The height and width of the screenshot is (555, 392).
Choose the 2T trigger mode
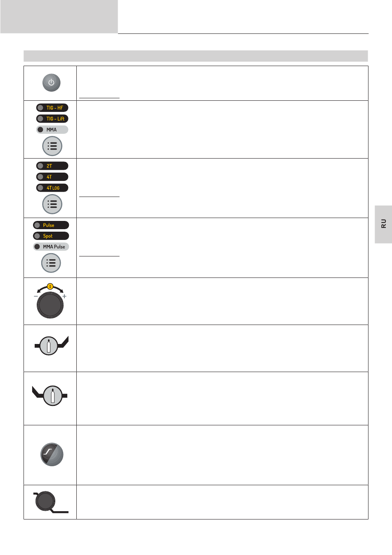[52, 166]
